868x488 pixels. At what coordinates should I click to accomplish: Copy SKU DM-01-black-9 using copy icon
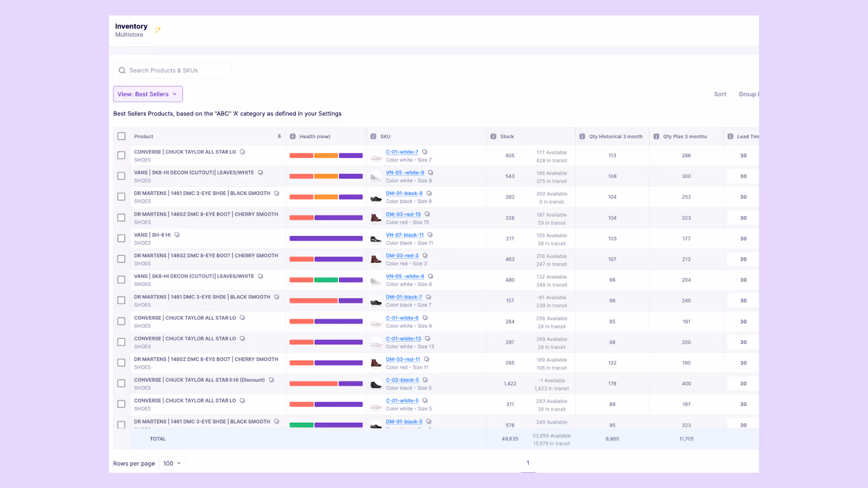click(429, 193)
